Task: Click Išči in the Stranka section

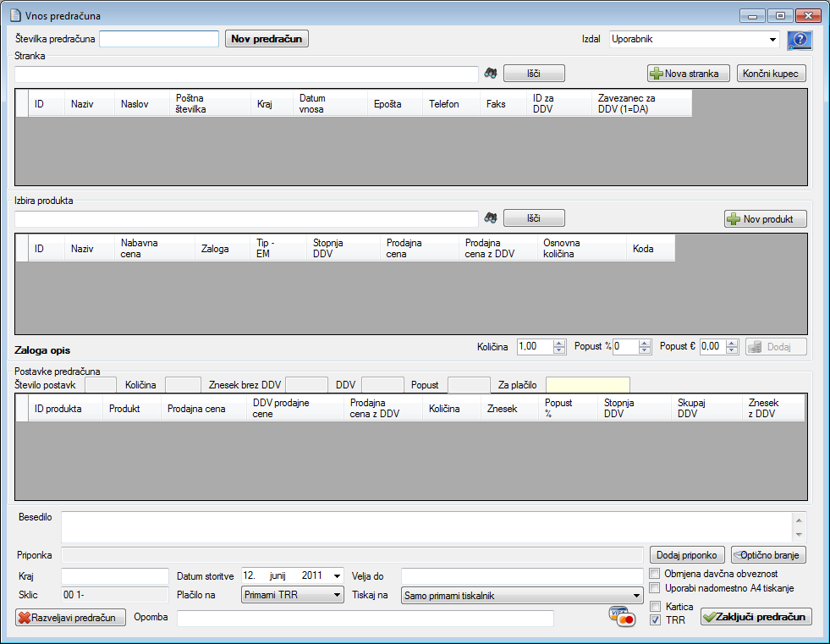Action: [x=534, y=73]
